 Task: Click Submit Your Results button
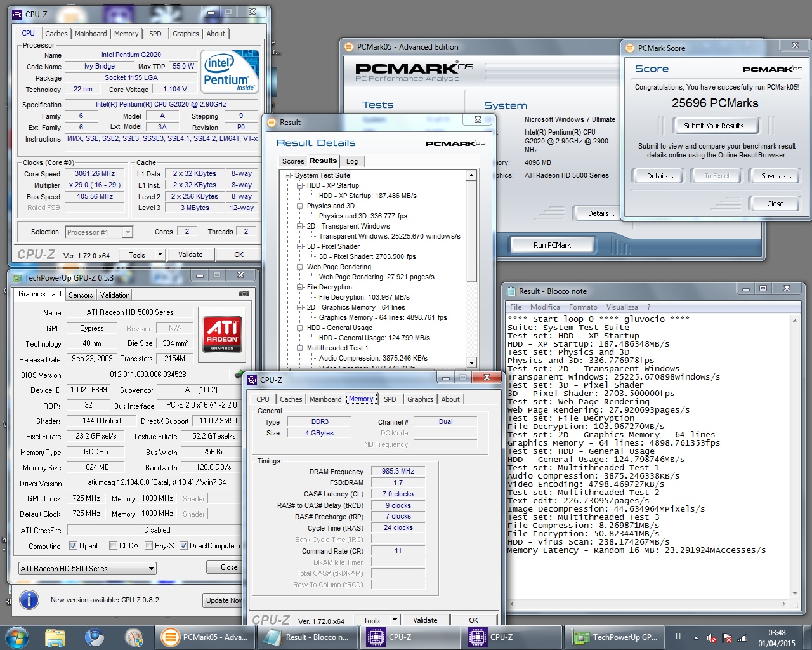[x=717, y=126]
